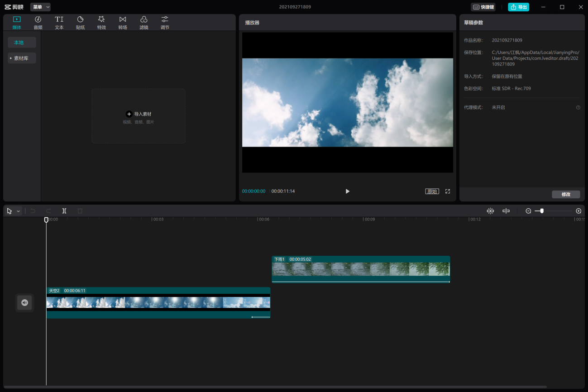
Task: Open the 音频 (Audio) tab
Action: tap(38, 23)
